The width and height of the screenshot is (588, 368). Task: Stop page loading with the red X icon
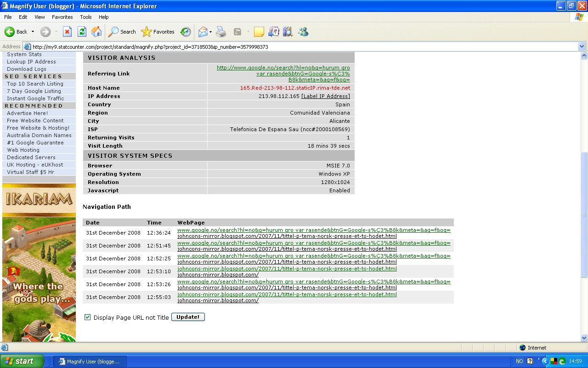coord(67,32)
